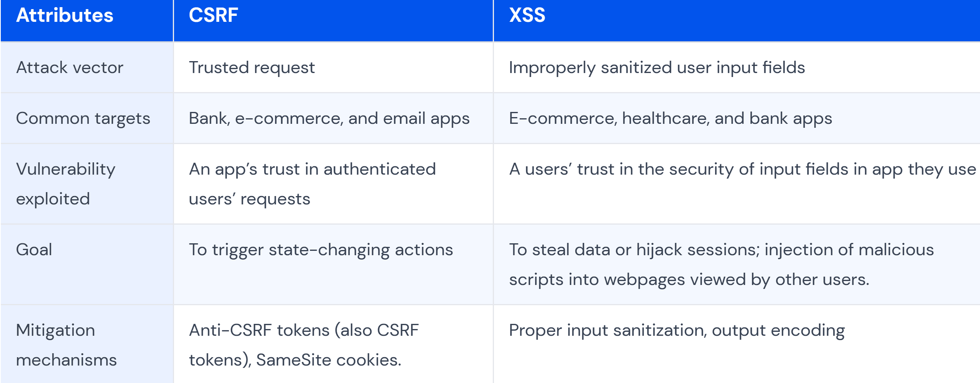Select the Mitigation mechanisms row label
980x383 pixels.
[x=66, y=345]
